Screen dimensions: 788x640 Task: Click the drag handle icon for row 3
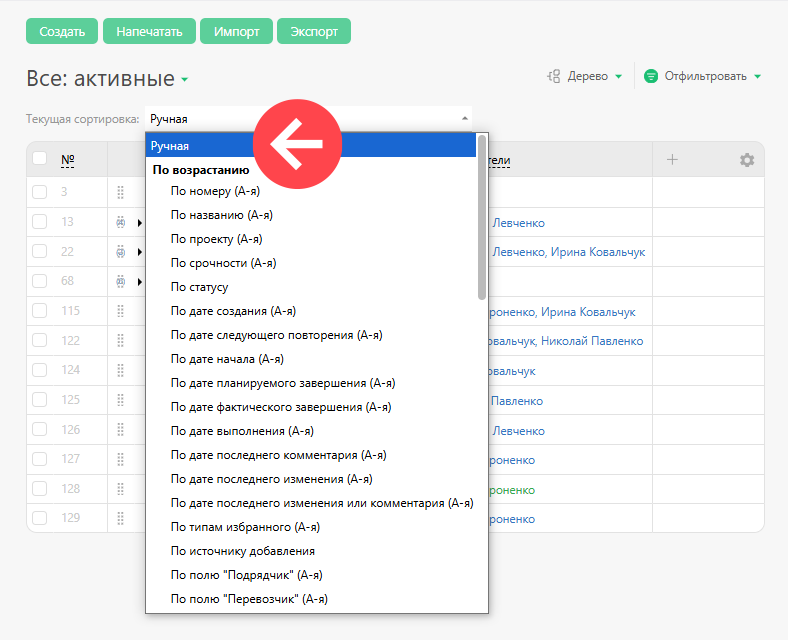point(121,192)
